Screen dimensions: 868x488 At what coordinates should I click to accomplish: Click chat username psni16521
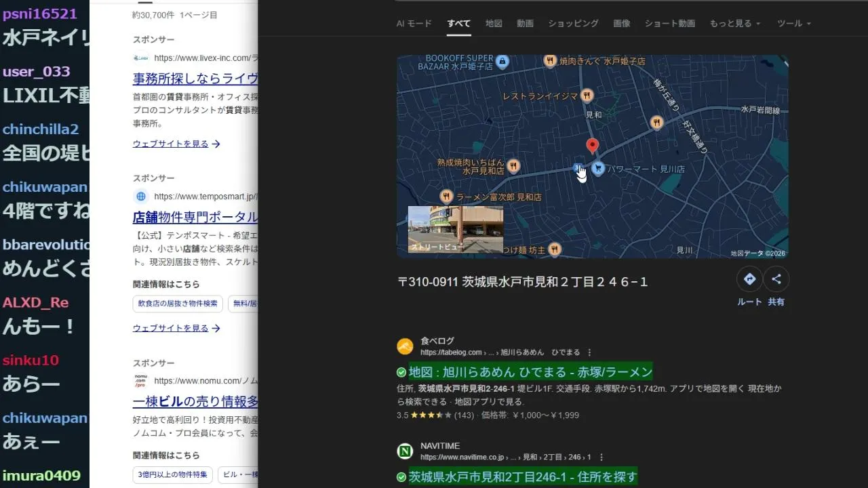(x=40, y=14)
